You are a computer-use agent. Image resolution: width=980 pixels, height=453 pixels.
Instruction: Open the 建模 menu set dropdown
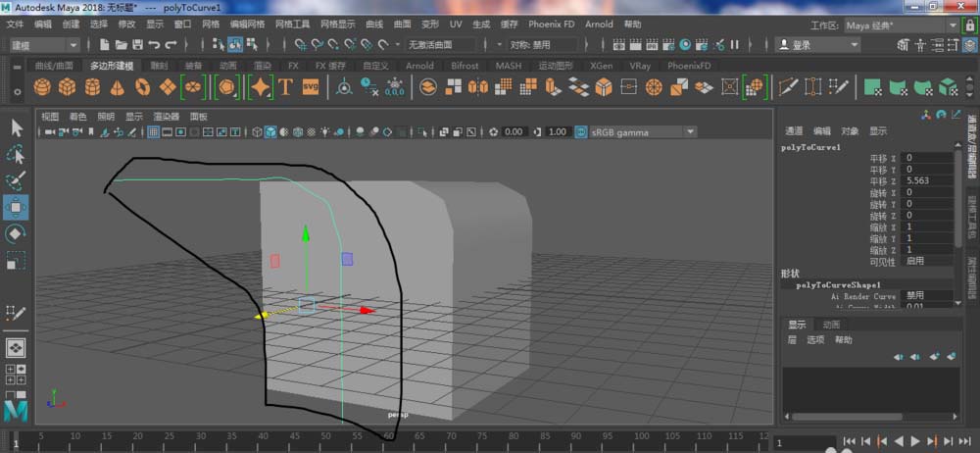[45, 45]
